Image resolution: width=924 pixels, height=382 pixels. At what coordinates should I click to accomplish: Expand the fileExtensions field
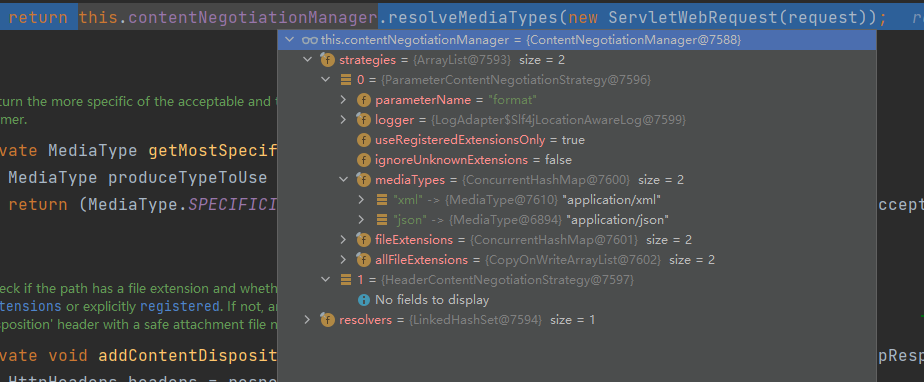pos(344,240)
